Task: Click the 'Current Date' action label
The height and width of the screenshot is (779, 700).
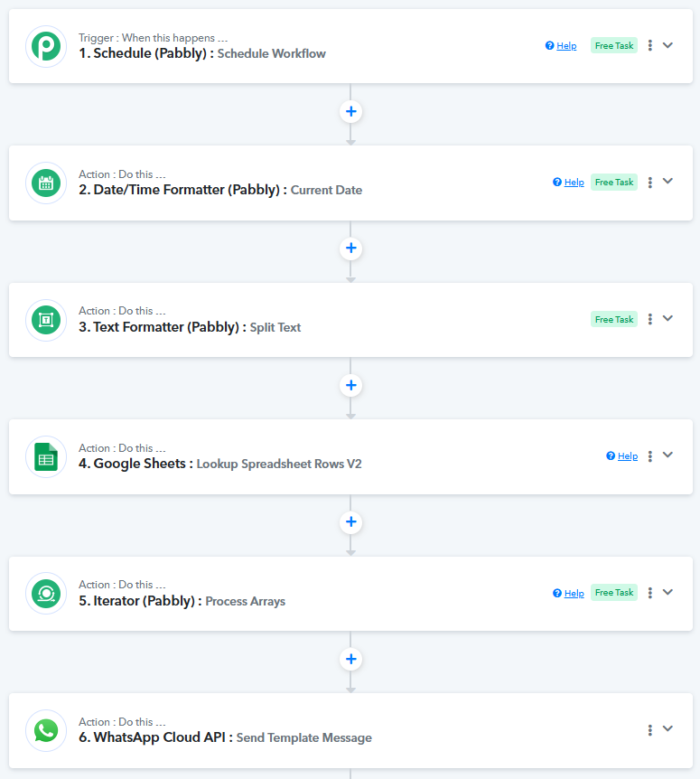Action: (x=326, y=191)
